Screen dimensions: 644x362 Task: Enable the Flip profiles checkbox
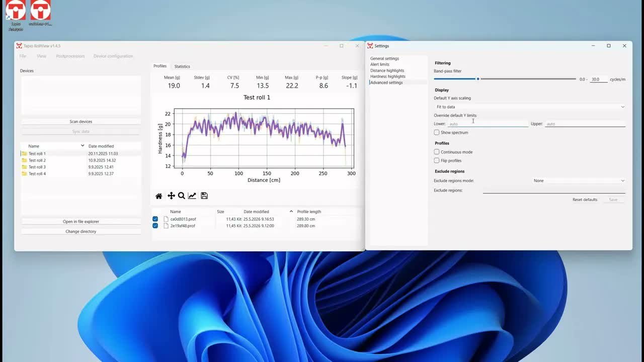[x=437, y=160]
